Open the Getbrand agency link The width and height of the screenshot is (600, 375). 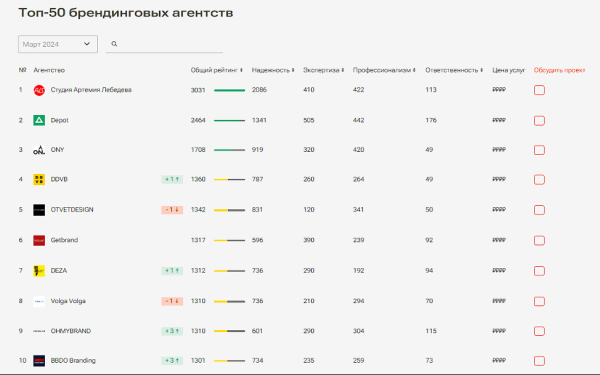click(64, 240)
